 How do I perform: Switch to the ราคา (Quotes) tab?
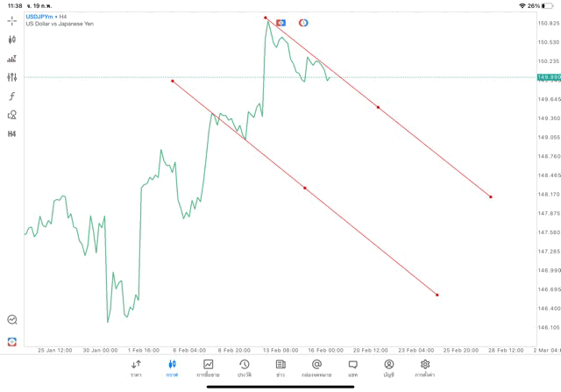[x=136, y=367]
